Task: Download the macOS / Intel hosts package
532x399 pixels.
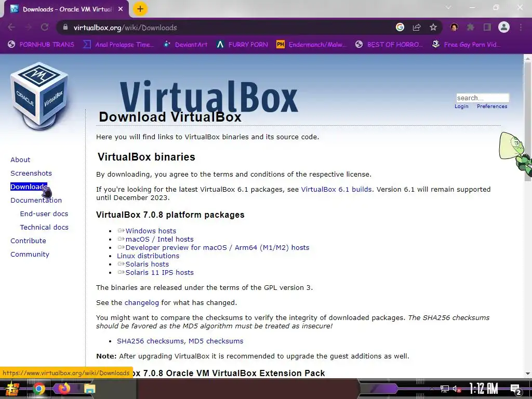Action: click(x=159, y=239)
